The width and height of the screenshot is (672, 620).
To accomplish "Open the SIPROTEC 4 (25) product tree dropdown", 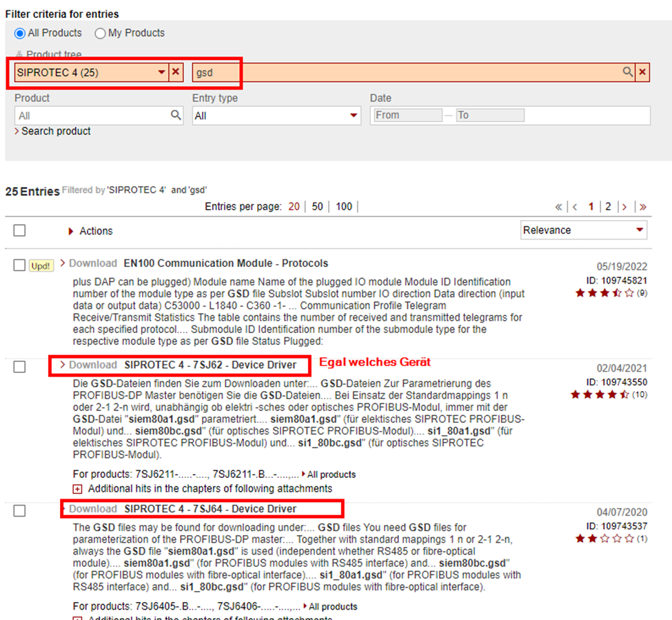I will click(161, 72).
